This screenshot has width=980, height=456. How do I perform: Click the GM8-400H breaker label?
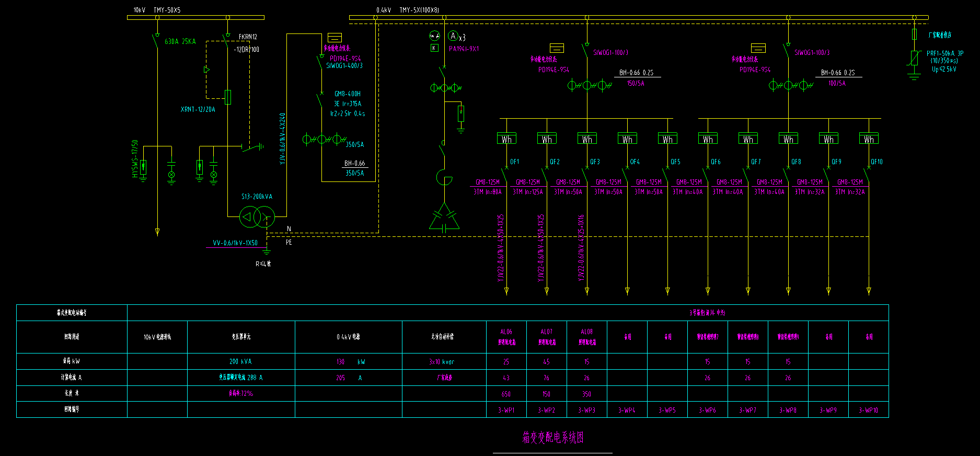(x=348, y=94)
